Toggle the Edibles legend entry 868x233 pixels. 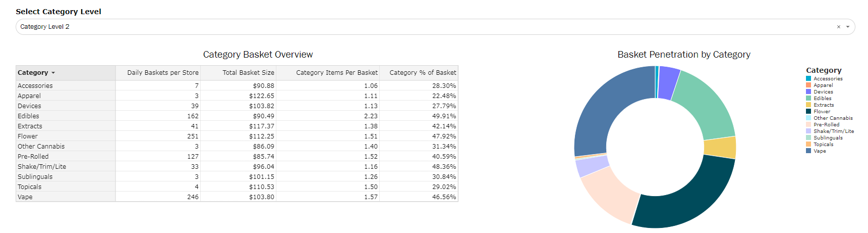tap(822, 98)
